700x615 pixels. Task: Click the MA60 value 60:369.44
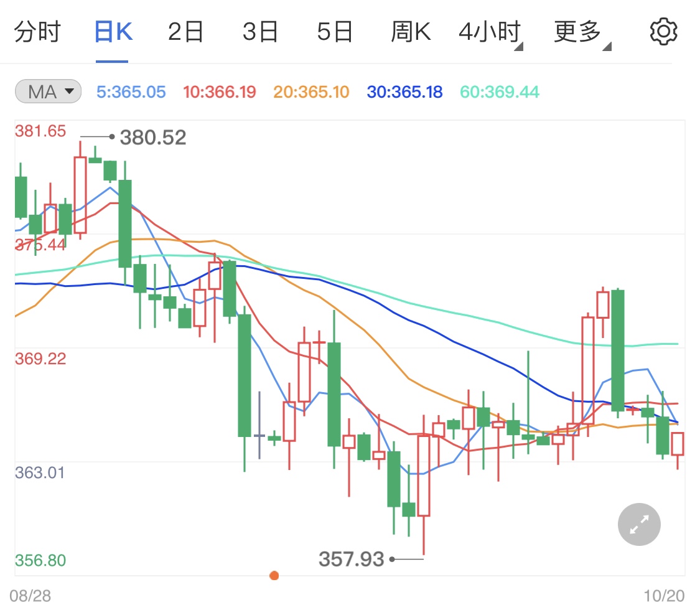click(500, 92)
